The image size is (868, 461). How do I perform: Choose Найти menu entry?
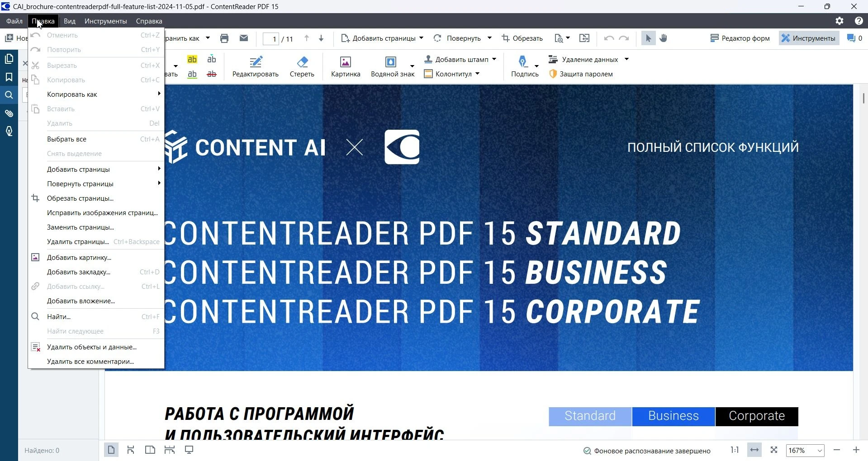(x=96, y=317)
